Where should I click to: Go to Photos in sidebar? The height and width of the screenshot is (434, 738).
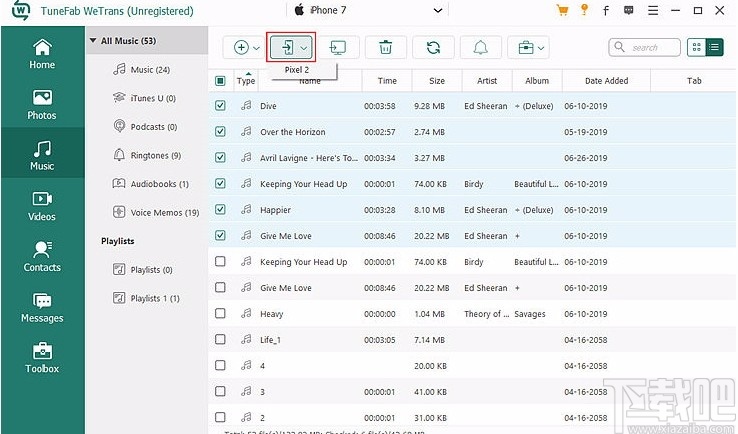pyautogui.click(x=42, y=104)
